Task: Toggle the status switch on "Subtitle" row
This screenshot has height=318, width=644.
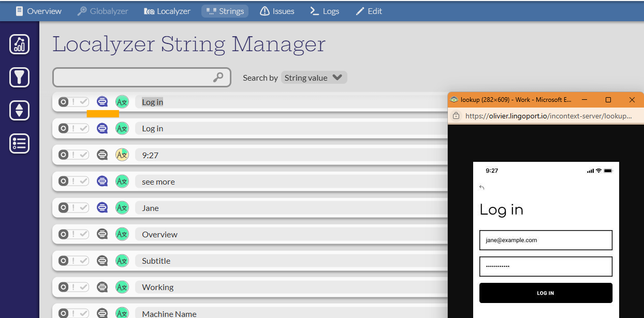Action: click(73, 261)
